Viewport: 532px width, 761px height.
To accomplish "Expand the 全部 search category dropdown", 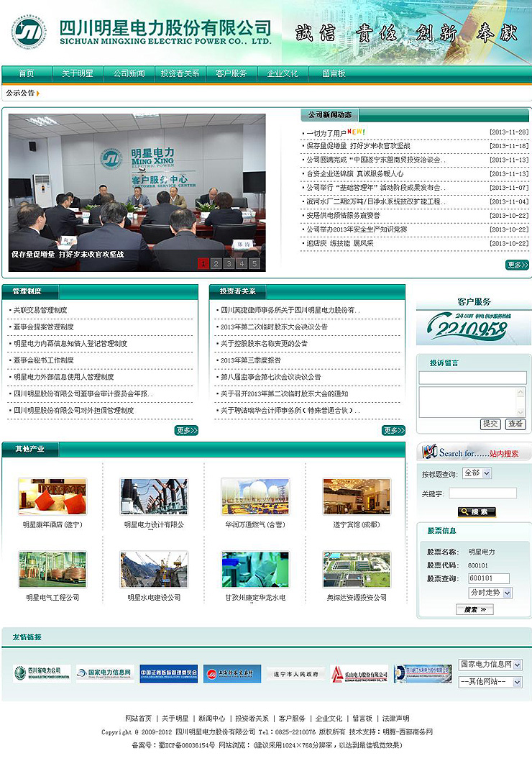I will pos(477,473).
